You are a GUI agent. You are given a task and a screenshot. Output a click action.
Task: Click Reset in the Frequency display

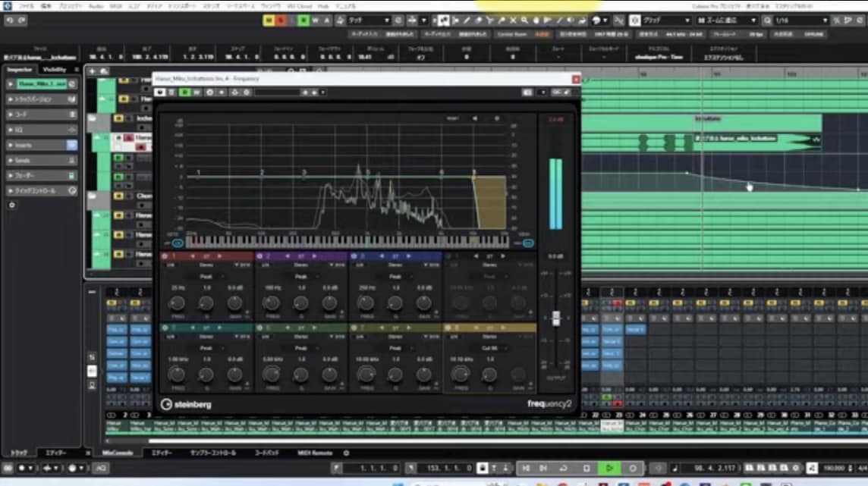tap(453, 118)
